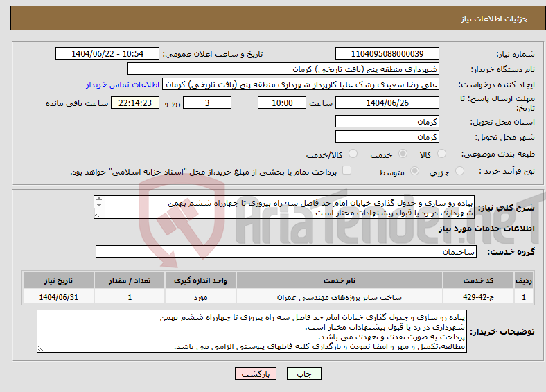Click service code cell ج-42-429
546x392 pixels.
tap(479, 297)
